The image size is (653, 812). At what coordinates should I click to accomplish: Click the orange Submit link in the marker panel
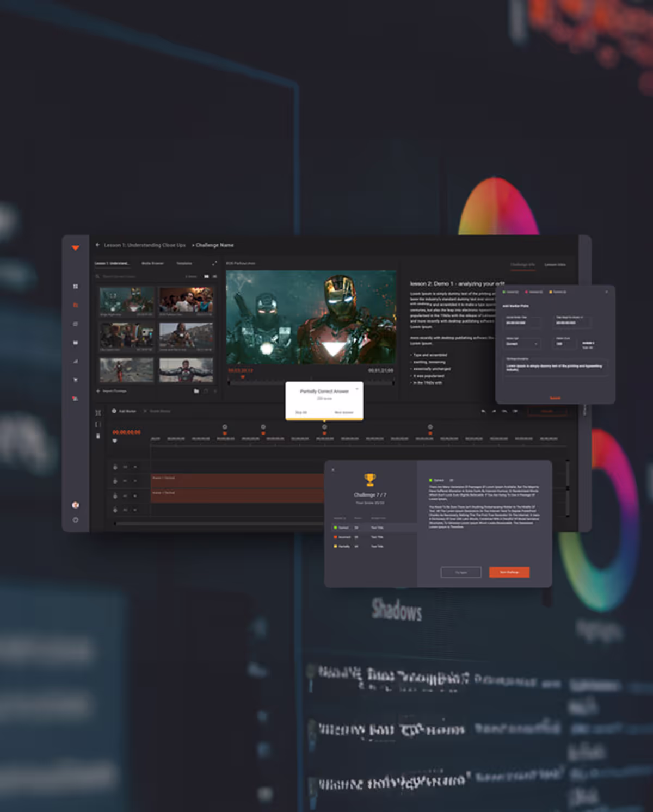point(555,398)
